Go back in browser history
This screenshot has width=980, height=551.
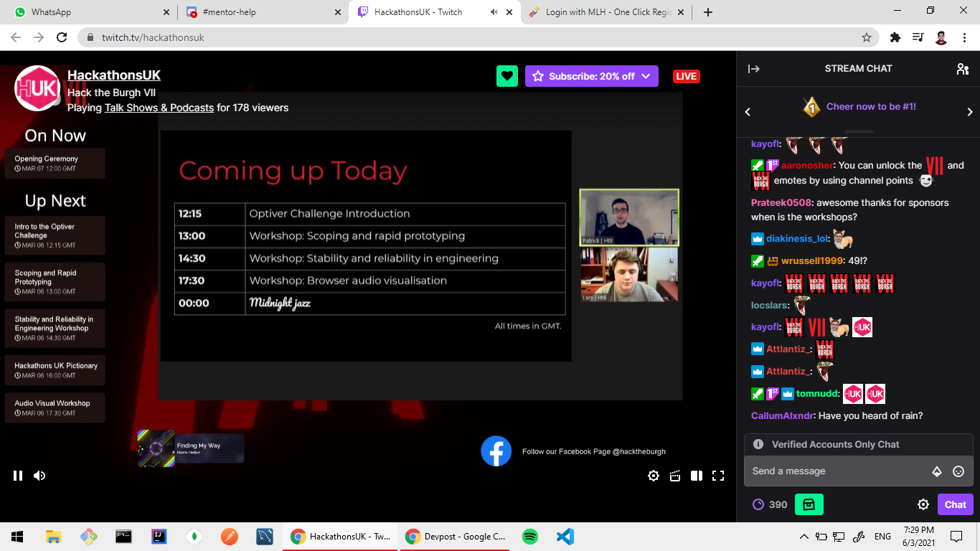[16, 37]
